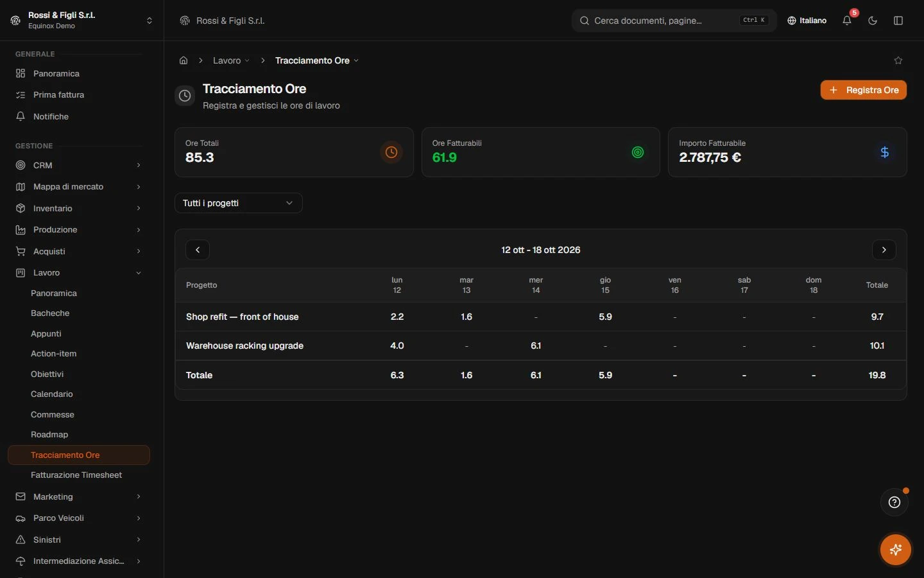Expand the CRM sidebar section
The height and width of the screenshot is (578, 924).
[x=78, y=165]
